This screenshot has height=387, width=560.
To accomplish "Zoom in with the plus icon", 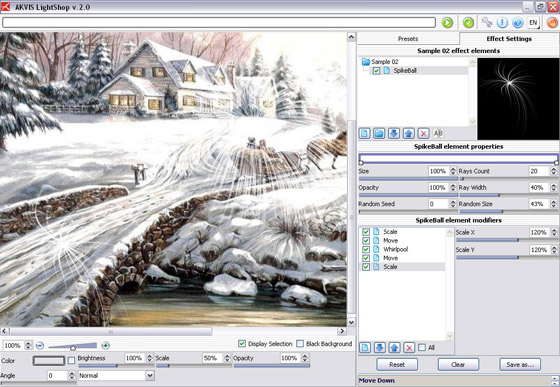I will click(x=105, y=346).
